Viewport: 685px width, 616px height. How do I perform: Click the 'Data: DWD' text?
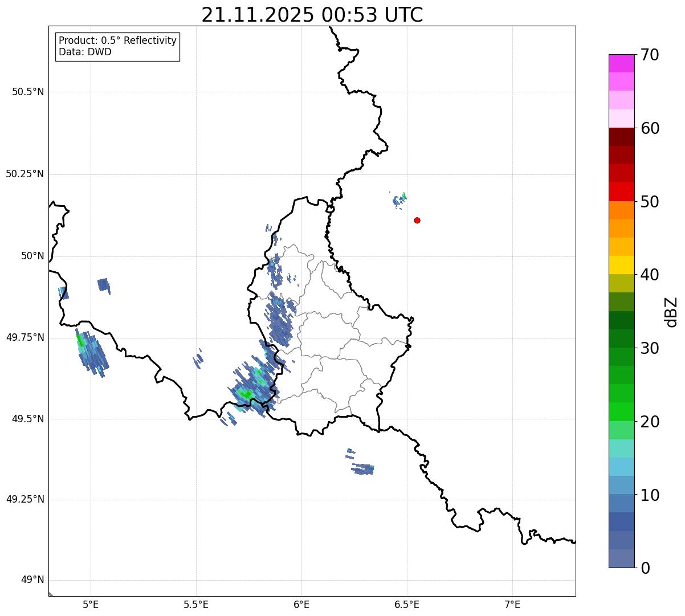click(x=85, y=52)
